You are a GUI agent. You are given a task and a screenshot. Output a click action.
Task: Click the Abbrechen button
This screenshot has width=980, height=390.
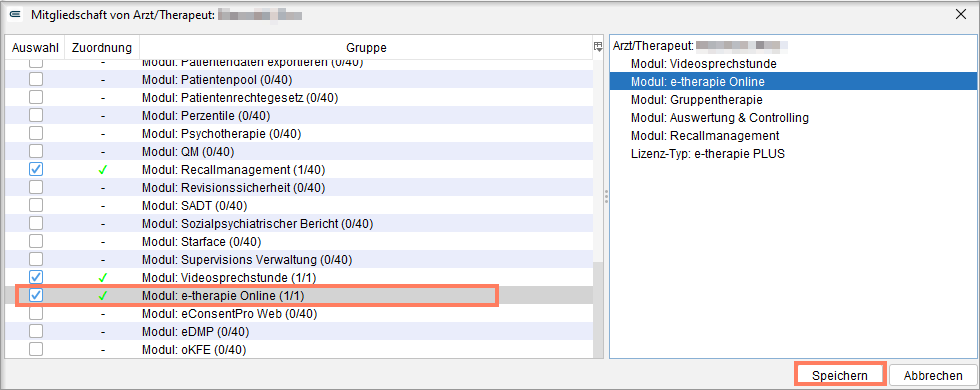click(x=933, y=375)
